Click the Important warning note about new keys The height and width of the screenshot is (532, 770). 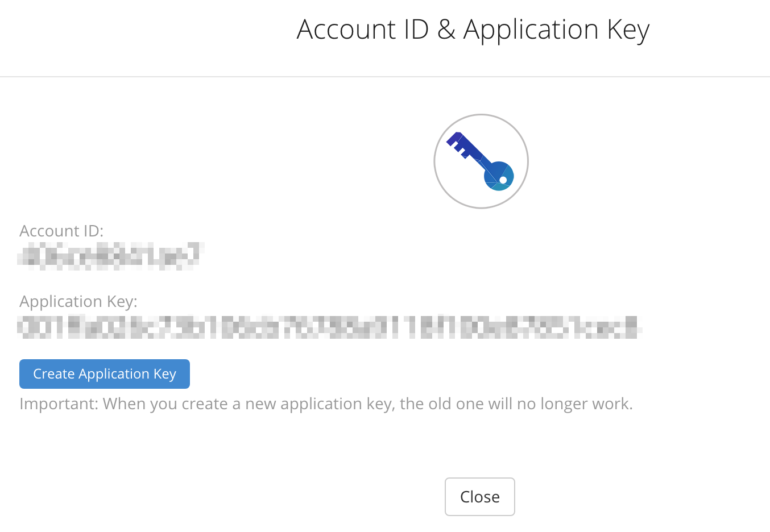326,404
